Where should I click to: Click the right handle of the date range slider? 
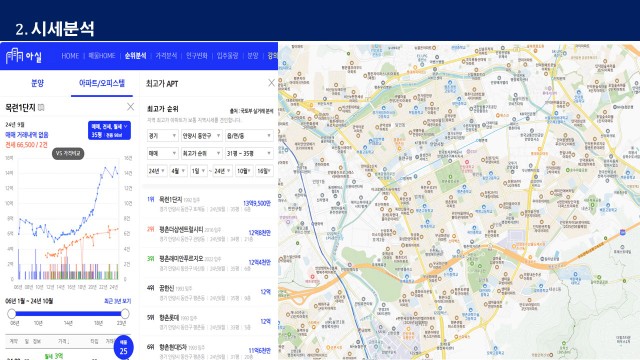[125, 313]
